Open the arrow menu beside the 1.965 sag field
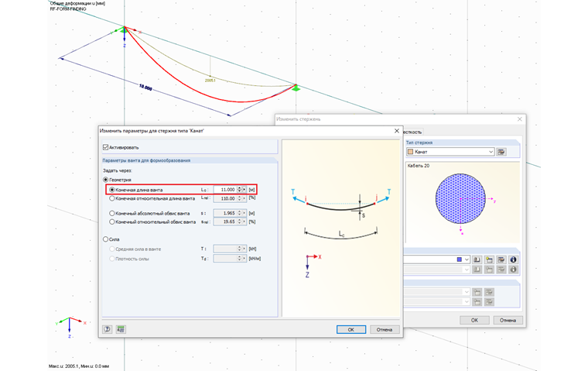588x371 pixels. click(x=244, y=213)
